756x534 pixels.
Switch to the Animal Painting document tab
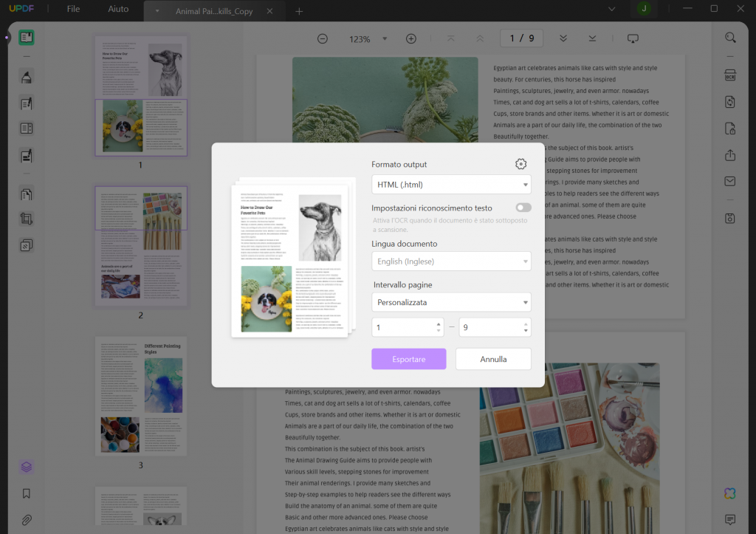(214, 11)
